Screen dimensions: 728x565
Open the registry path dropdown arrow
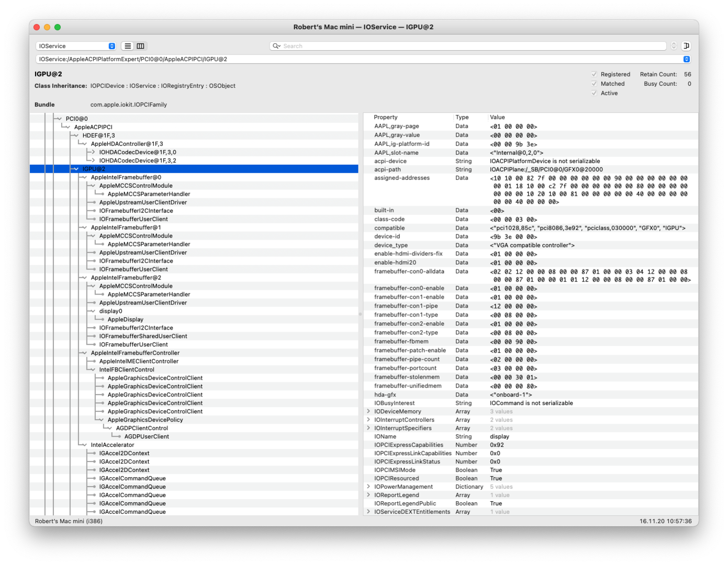(x=687, y=59)
